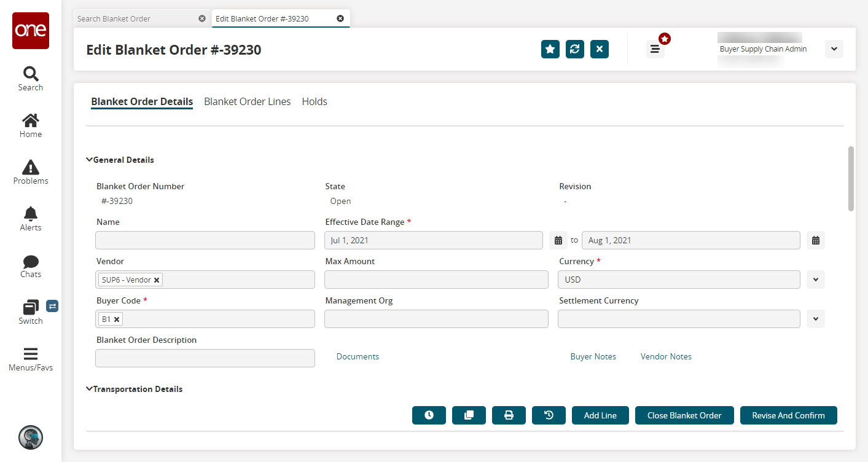
Task: Click the history clock icon button
Action: tap(429, 415)
